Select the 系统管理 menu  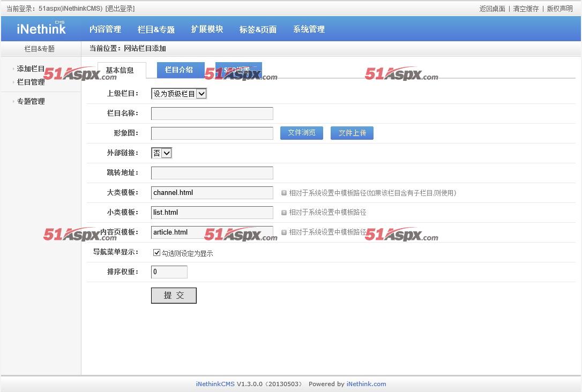(x=309, y=29)
